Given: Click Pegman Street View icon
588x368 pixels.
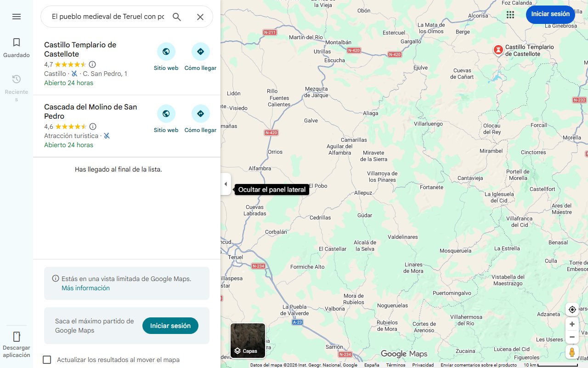Looking at the screenshot, I should (572, 352).
